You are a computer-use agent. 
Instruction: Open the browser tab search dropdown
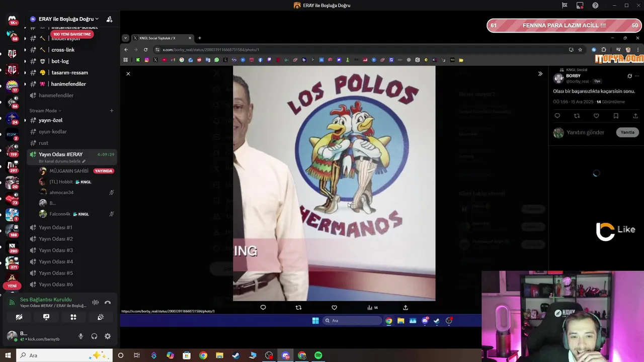[125, 38]
